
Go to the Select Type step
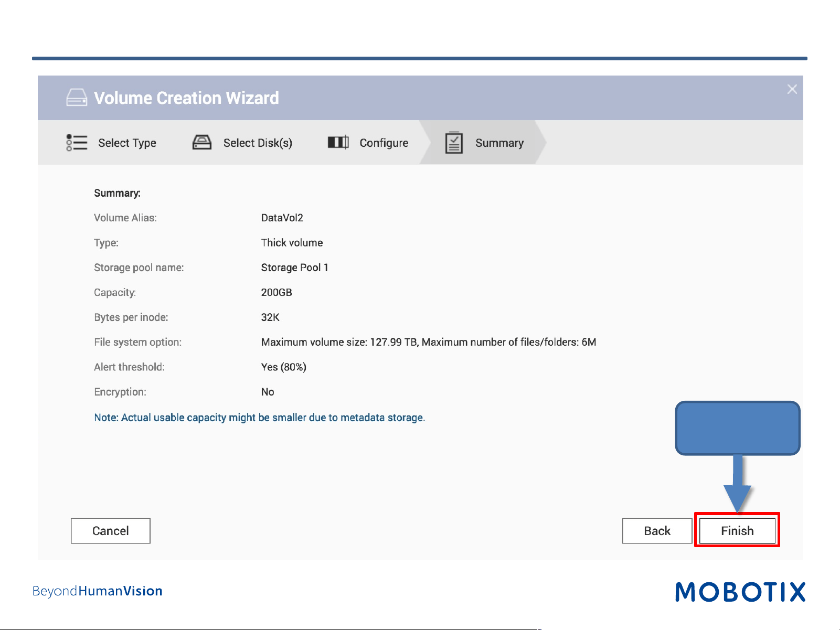[x=127, y=143]
